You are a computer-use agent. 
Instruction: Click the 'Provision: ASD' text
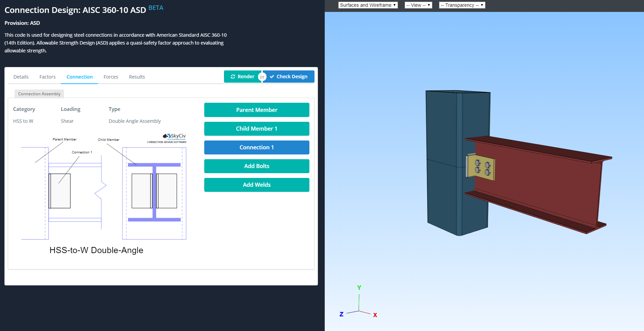22,23
